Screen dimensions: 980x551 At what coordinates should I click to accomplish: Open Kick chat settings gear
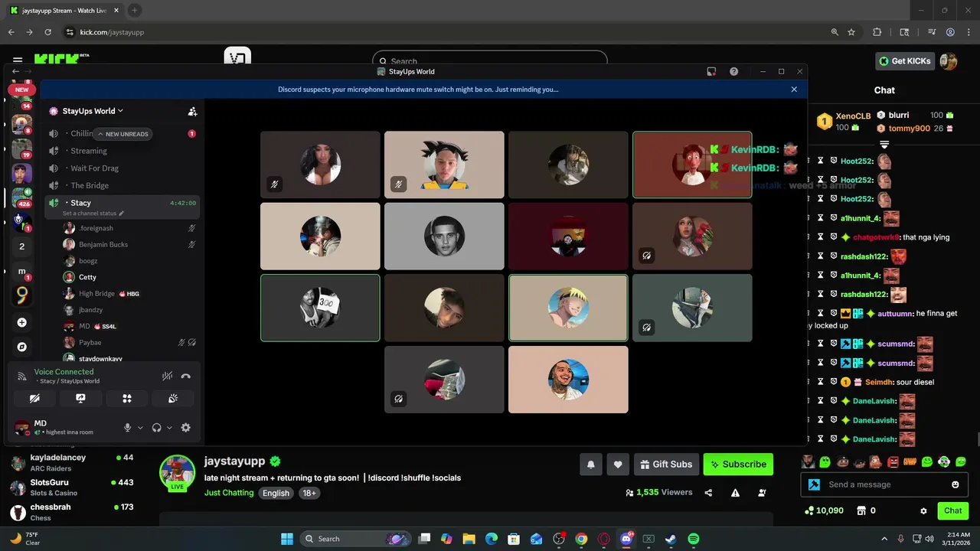[x=923, y=510]
